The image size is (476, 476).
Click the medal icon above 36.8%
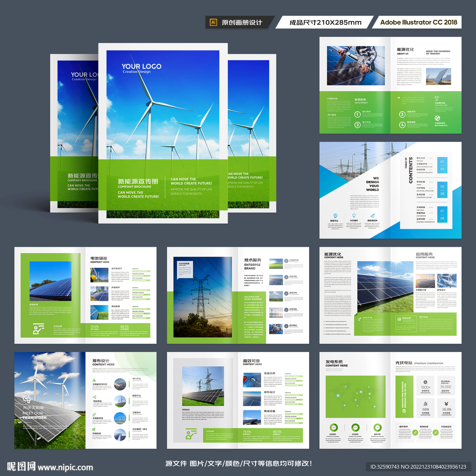click(446, 404)
